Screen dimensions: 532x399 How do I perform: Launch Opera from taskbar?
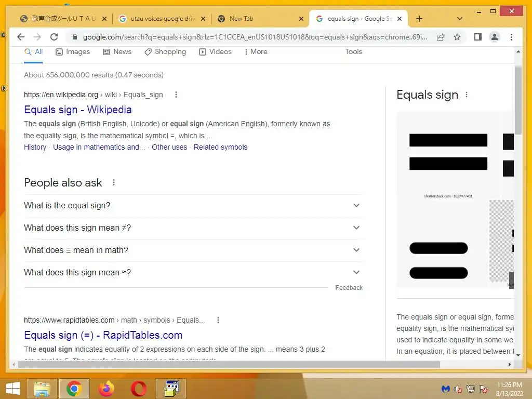tap(138, 389)
